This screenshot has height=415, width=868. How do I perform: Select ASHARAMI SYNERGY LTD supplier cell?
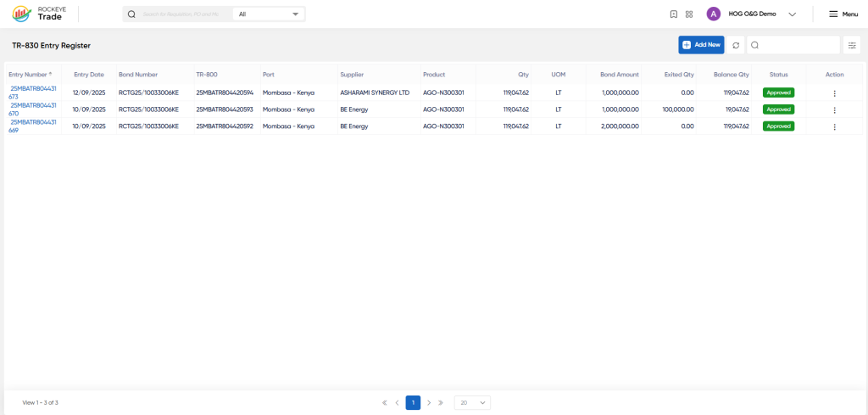tap(375, 93)
